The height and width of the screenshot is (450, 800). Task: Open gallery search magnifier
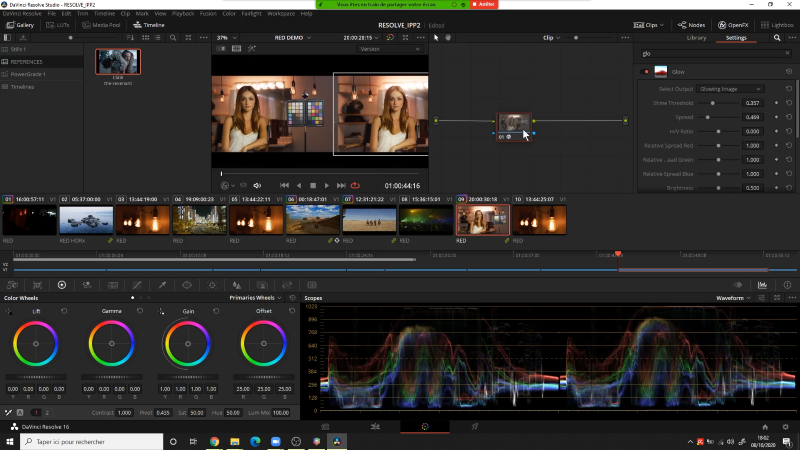click(173, 38)
